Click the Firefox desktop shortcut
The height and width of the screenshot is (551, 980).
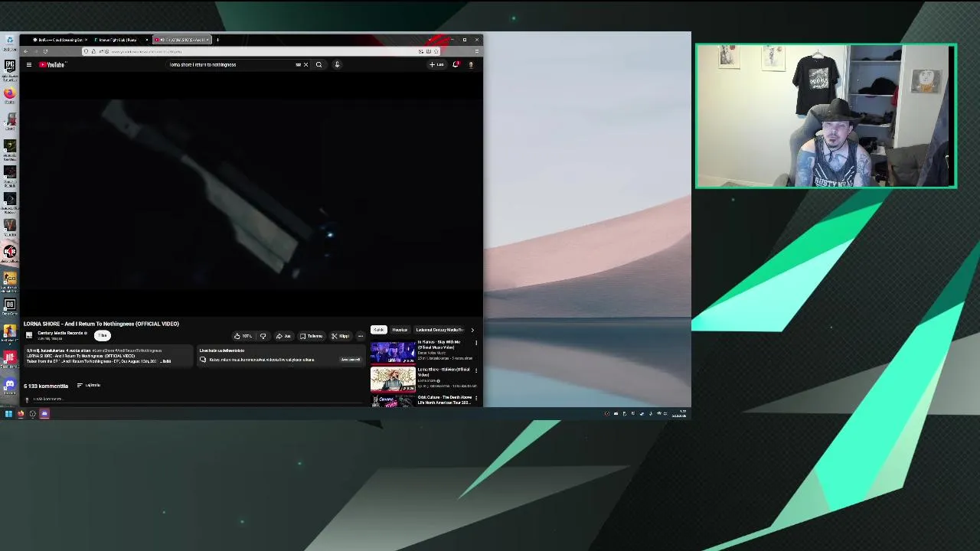[10, 94]
